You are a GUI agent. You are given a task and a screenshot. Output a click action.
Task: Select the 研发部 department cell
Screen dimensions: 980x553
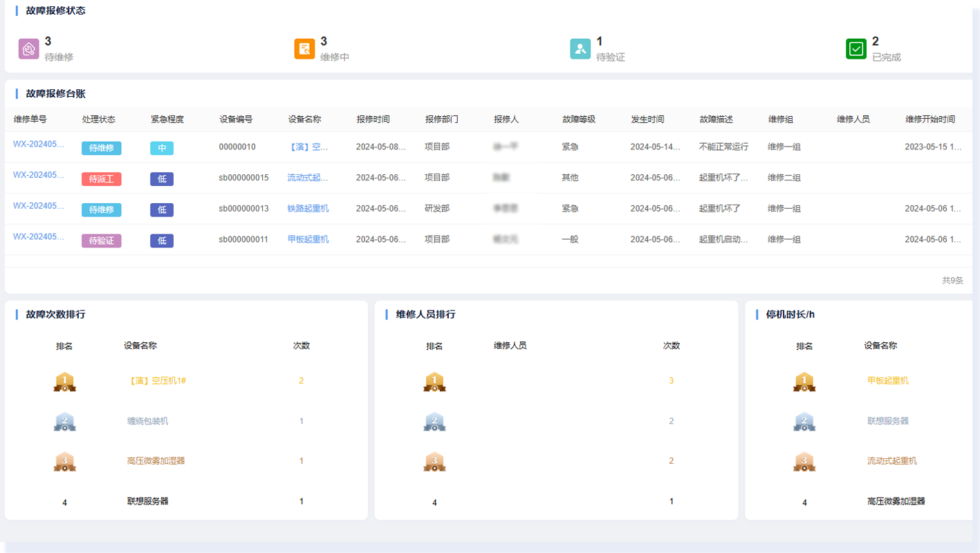click(437, 208)
